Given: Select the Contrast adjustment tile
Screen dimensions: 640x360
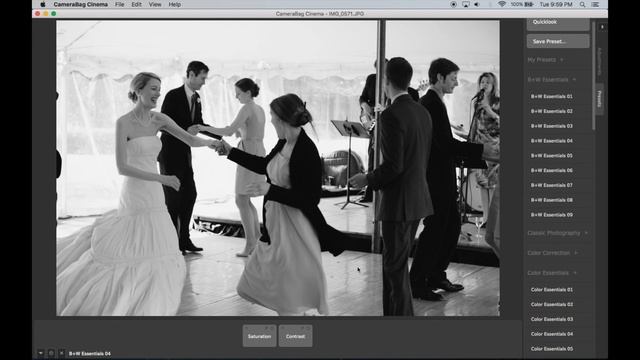Looking at the screenshot, I should 295,336.
